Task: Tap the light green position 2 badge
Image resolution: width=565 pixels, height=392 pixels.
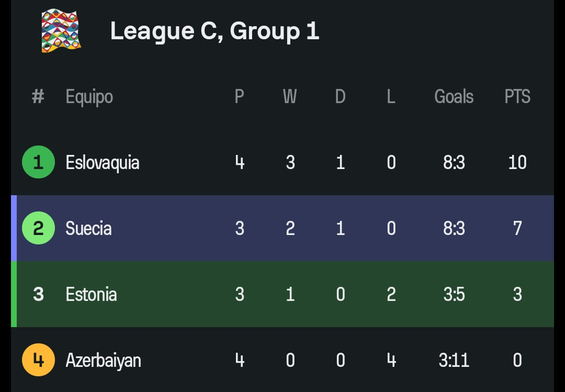Action: point(38,228)
